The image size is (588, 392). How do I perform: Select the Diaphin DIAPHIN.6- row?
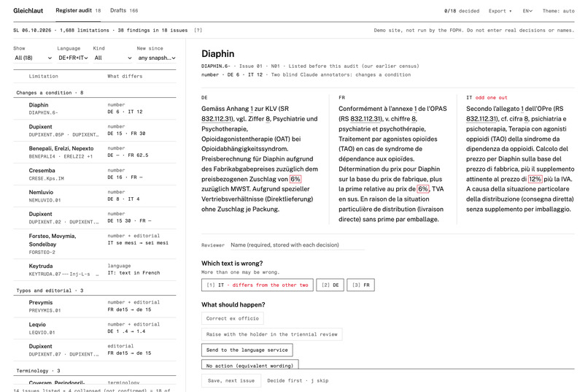coord(95,109)
